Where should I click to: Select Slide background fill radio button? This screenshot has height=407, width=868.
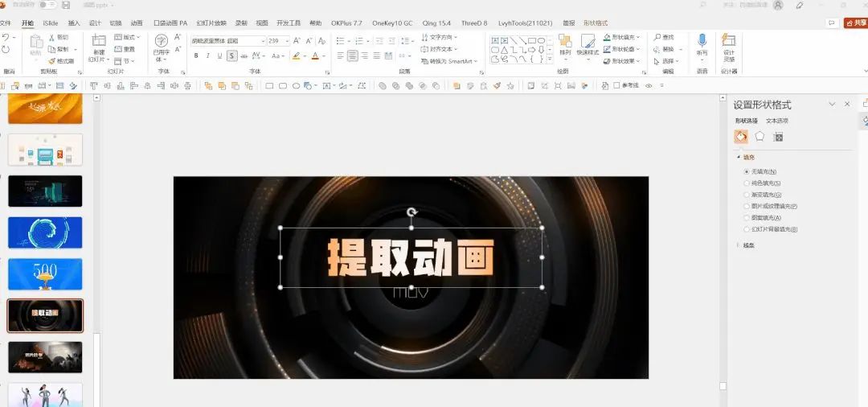pos(746,229)
